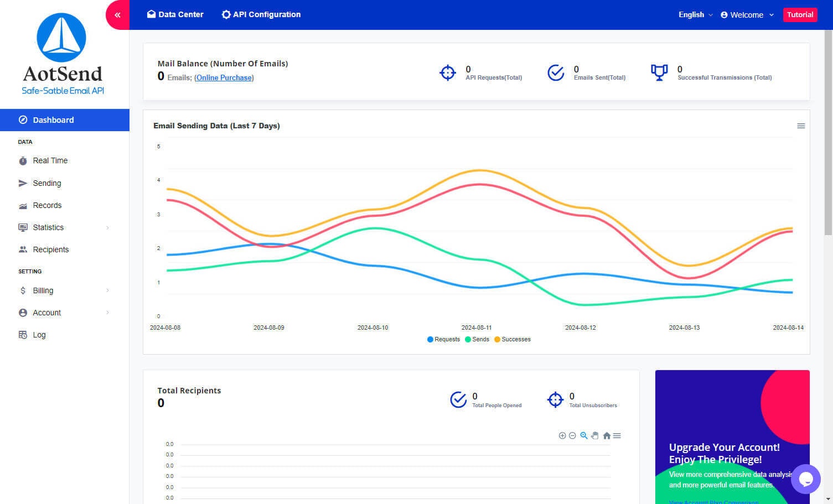The image size is (833, 504).
Task: Open the recipients chart hamburger menu
Action: click(x=617, y=435)
